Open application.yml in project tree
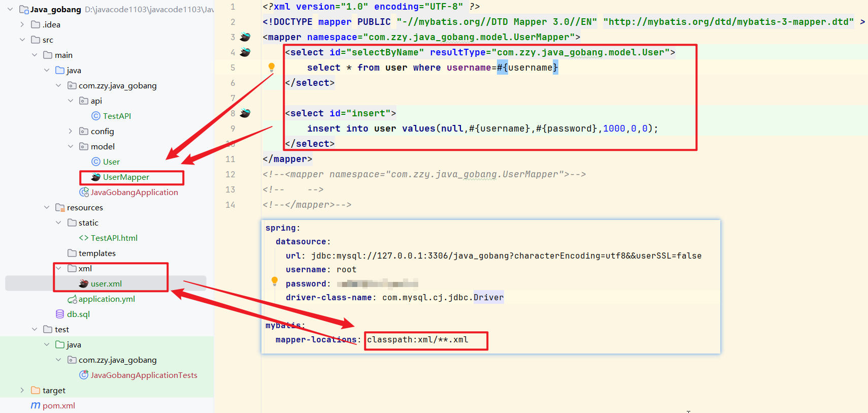 pos(107,299)
